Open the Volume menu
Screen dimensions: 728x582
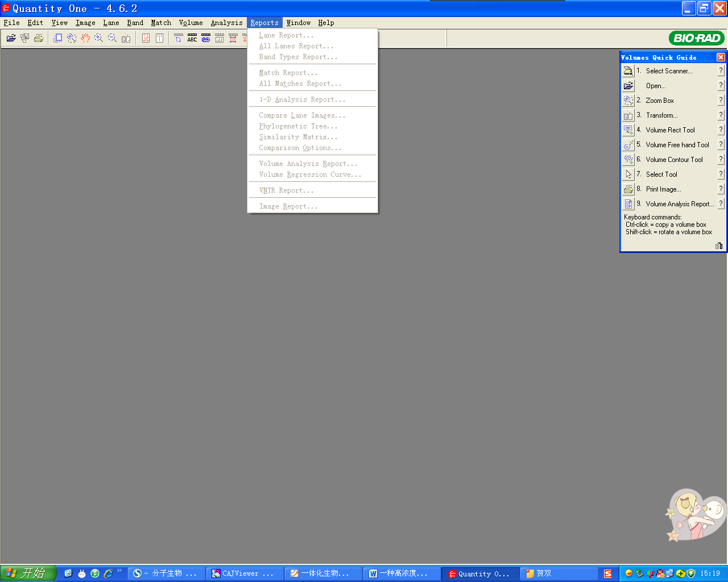pos(191,23)
